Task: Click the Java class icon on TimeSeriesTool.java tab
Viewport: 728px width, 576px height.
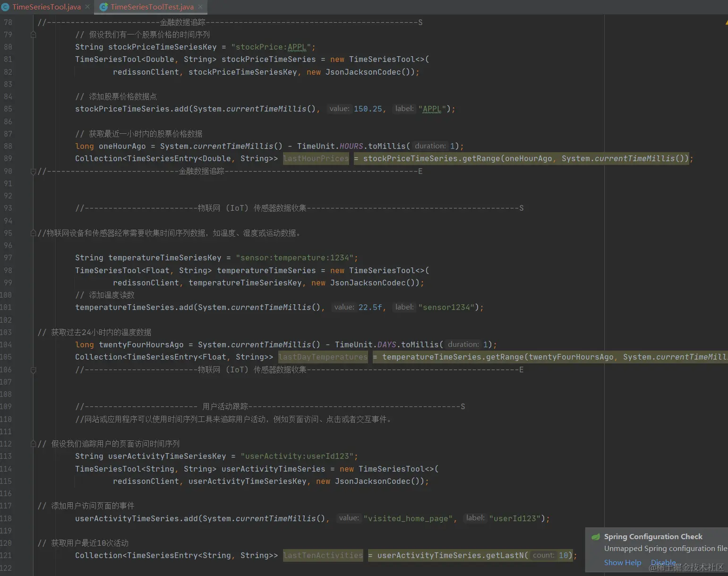Action: [x=5, y=7]
